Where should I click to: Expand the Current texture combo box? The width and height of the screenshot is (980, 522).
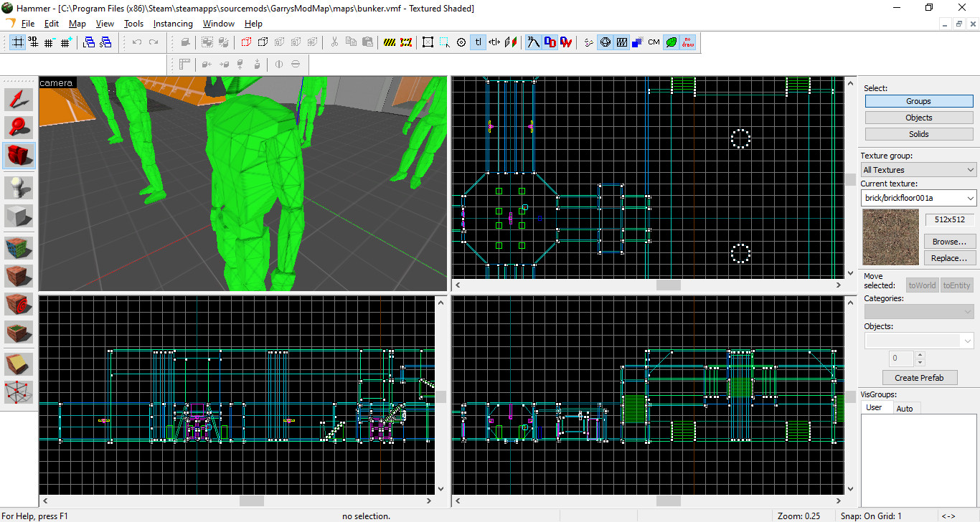[x=918, y=198]
